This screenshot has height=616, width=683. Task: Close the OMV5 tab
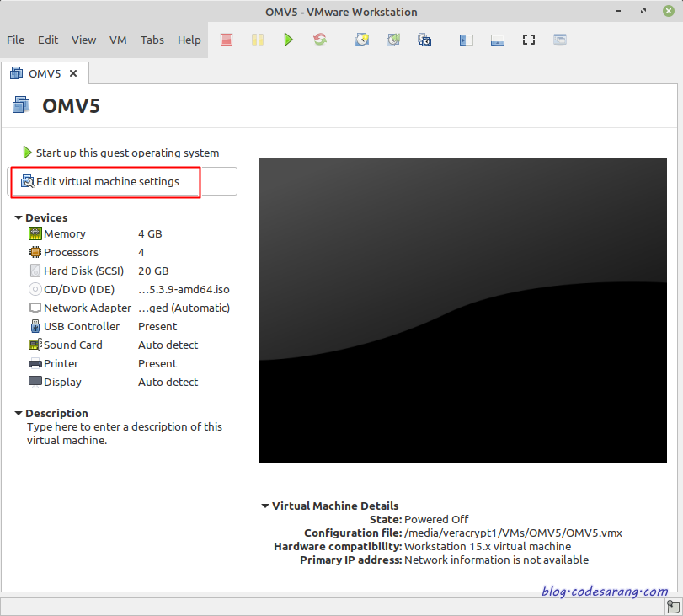point(73,73)
